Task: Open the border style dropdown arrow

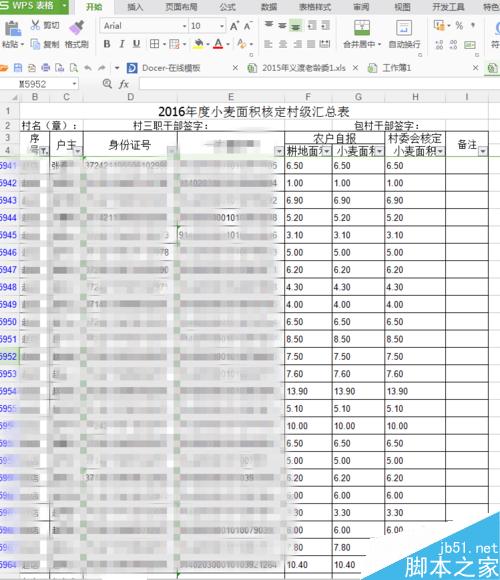Action: (x=164, y=44)
